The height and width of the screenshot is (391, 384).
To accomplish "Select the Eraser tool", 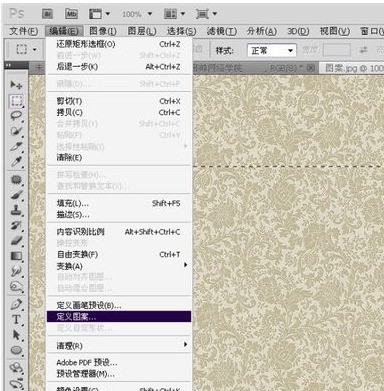I will pyautogui.click(x=16, y=241).
